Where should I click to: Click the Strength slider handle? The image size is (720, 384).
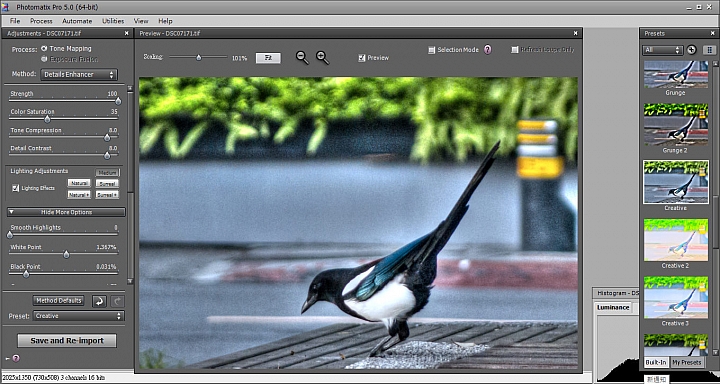pos(118,101)
